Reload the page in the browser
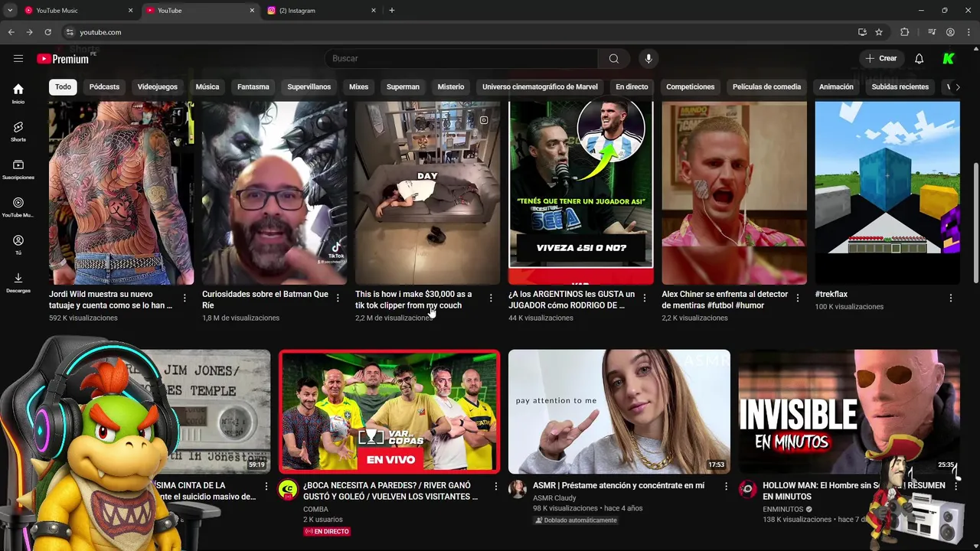The image size is (980, 551). pyautogui.click(x=47, y=32)
